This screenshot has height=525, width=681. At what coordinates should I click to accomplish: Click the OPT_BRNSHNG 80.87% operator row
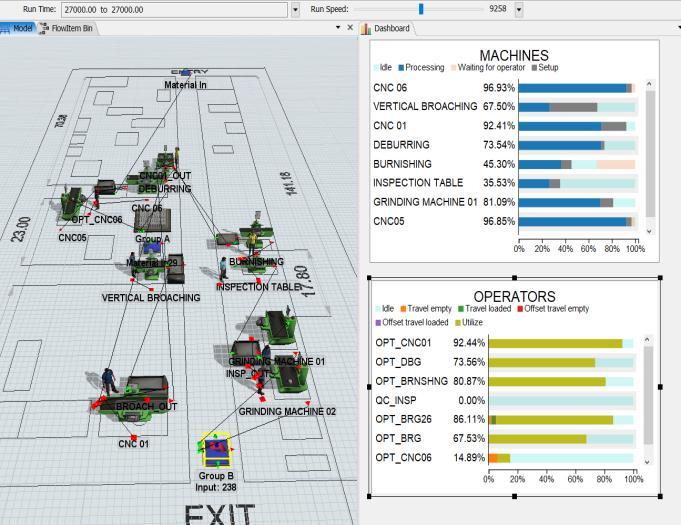click(504, 381)
